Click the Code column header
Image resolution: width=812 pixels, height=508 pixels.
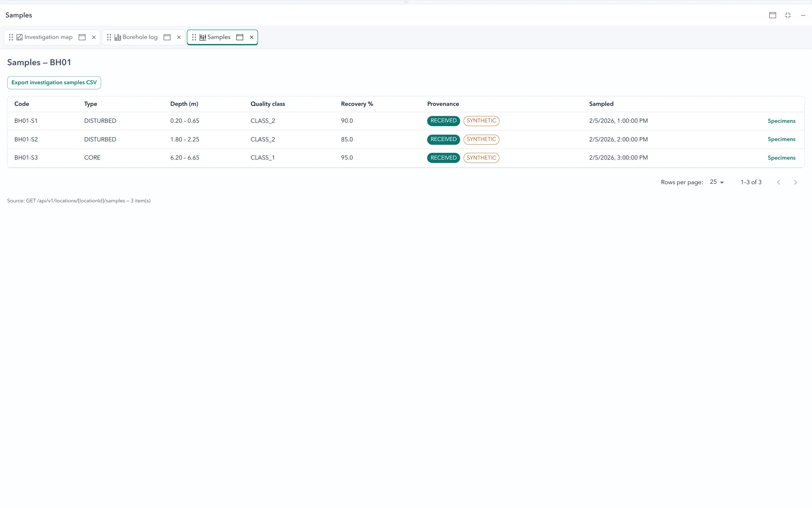[22, 104]
